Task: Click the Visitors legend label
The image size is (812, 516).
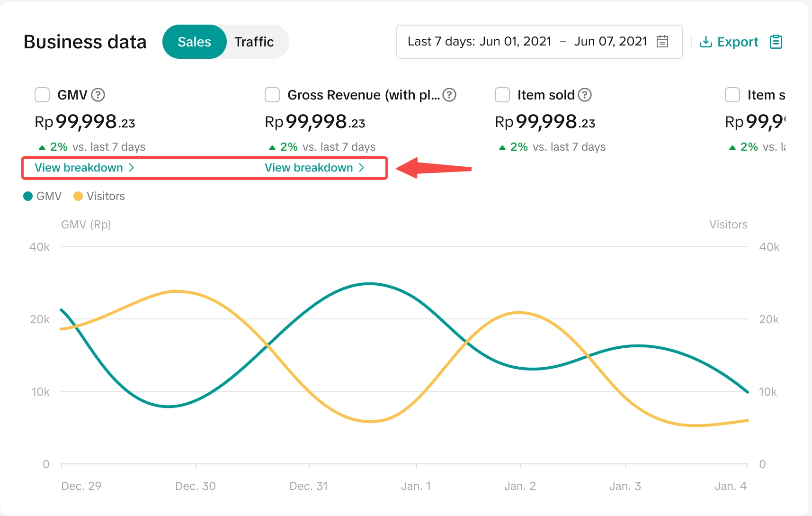Action: (106, 196)
